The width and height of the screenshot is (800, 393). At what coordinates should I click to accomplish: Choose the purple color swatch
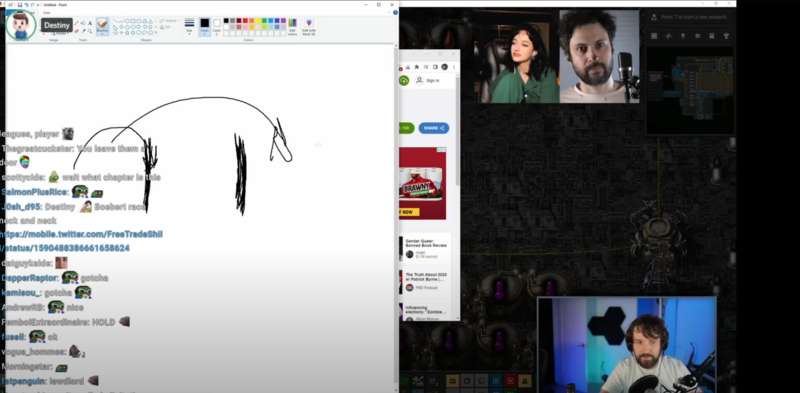point(283,20)
